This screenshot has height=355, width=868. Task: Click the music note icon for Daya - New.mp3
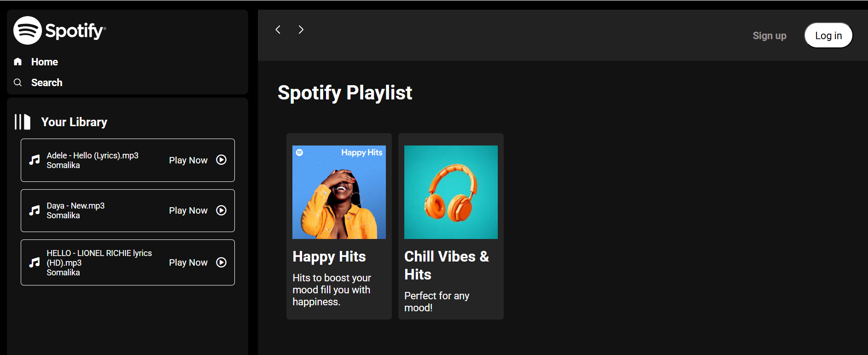pos(35,210)
